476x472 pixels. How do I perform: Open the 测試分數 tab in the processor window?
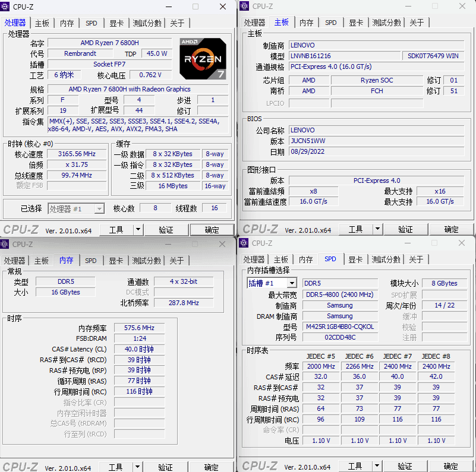[147, 23]
